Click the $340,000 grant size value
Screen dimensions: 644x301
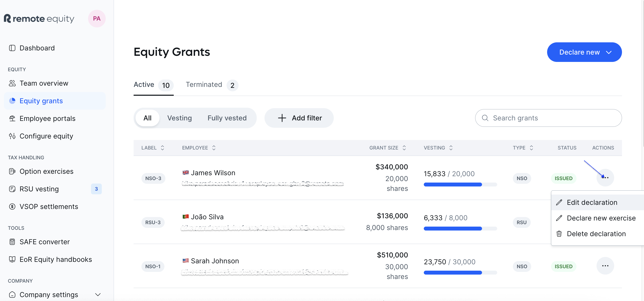point(391,167)
